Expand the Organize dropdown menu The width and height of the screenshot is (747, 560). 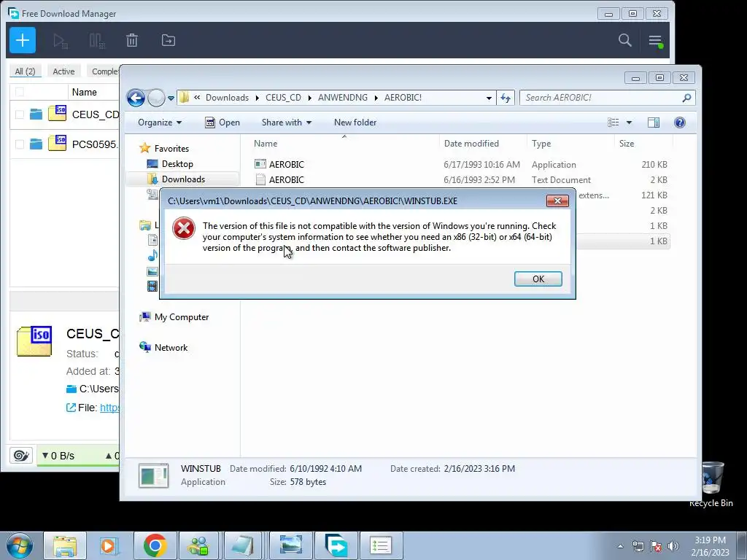(x=160, y=122)
